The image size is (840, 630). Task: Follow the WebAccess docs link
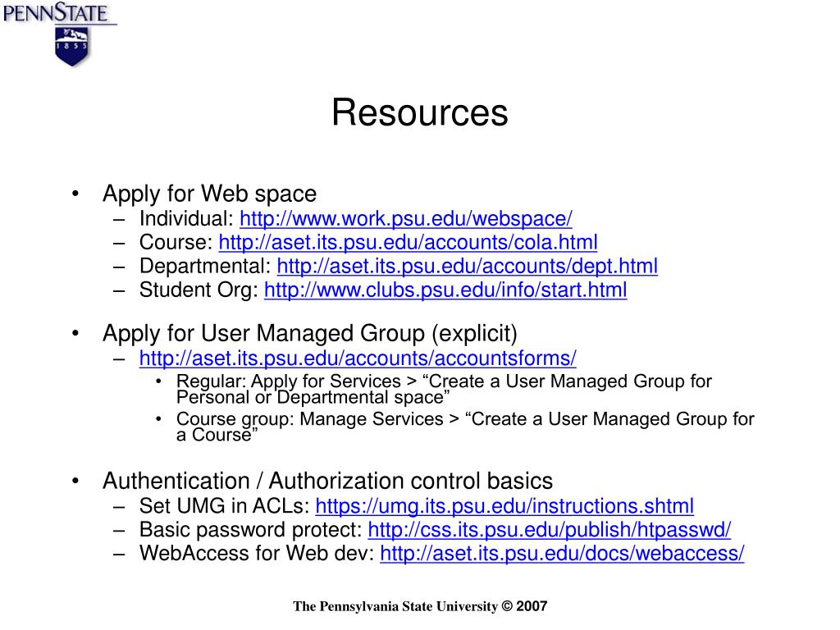click(562, 553)
